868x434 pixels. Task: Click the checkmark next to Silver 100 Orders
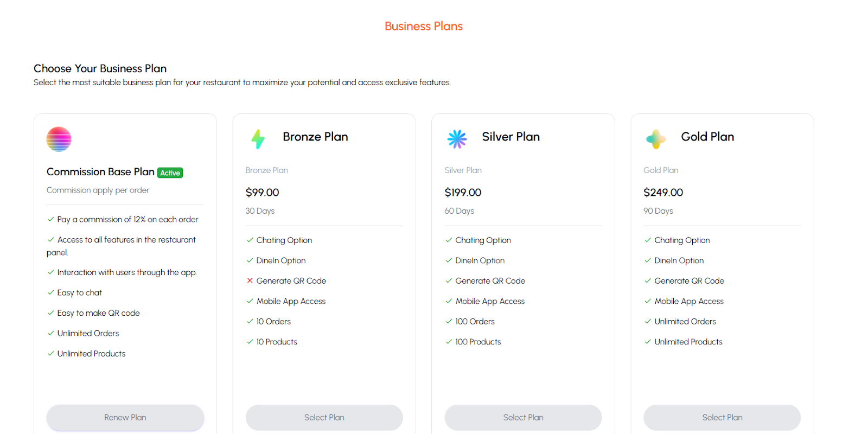click(449, 322)
